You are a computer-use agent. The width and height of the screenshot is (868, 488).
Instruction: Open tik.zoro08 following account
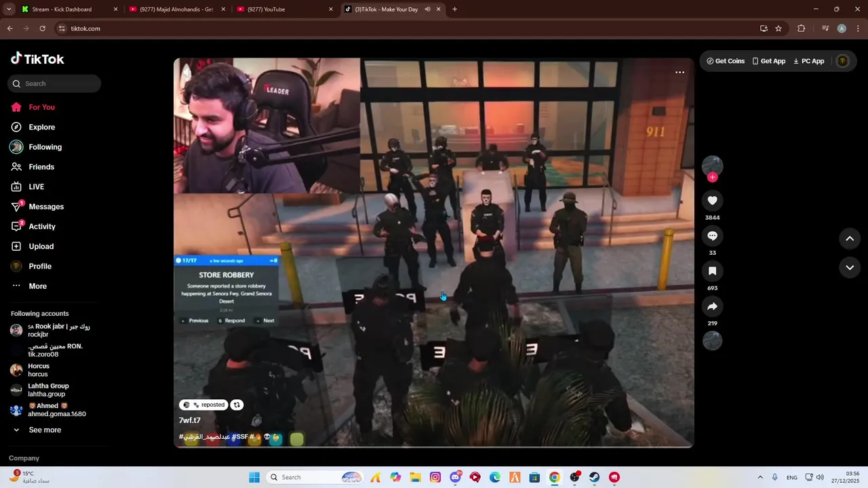click(54, 350)
